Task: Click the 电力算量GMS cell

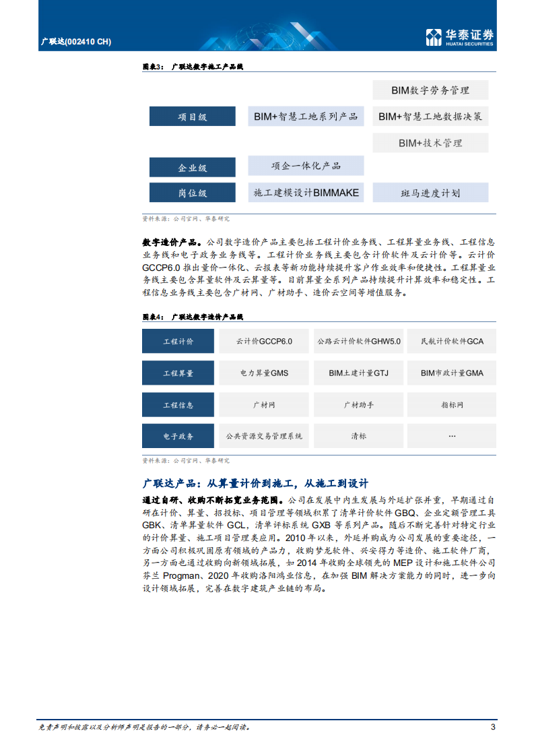Action: (263, 373)
